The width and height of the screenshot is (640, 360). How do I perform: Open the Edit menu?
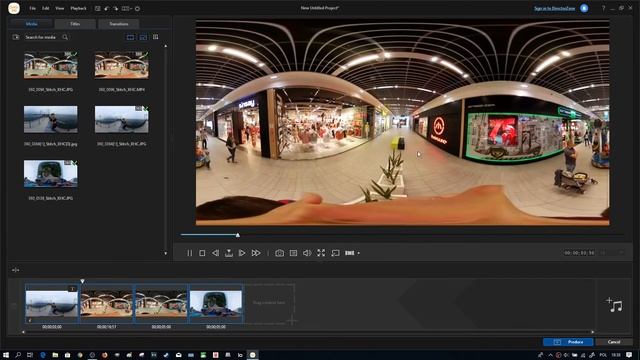(46, 8)
